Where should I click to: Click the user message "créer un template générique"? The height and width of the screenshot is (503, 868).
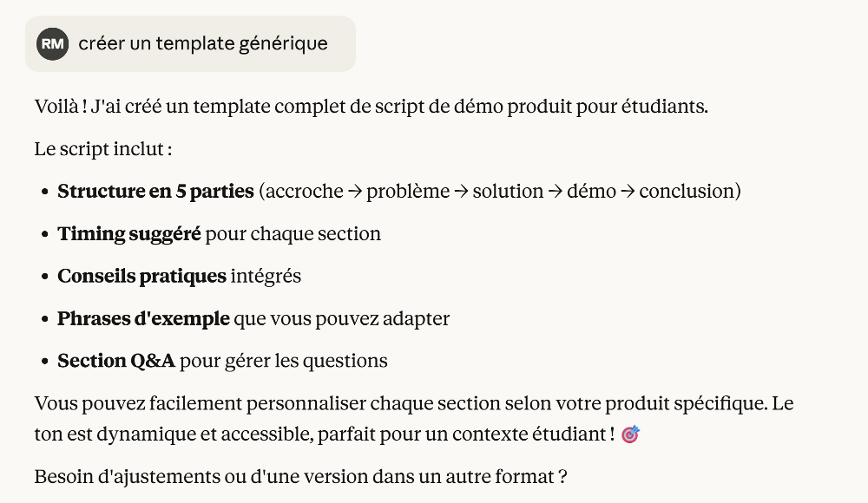click(x=203, y=43)
